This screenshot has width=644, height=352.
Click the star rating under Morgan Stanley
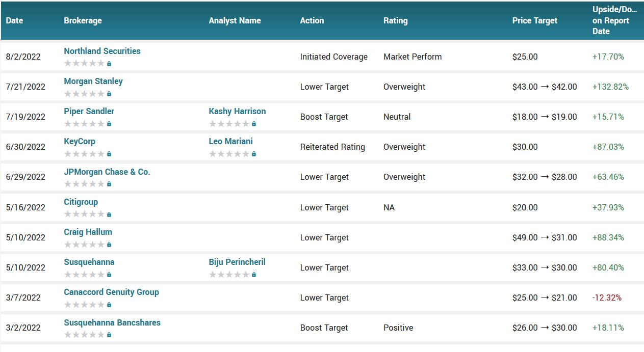[84, 94]
